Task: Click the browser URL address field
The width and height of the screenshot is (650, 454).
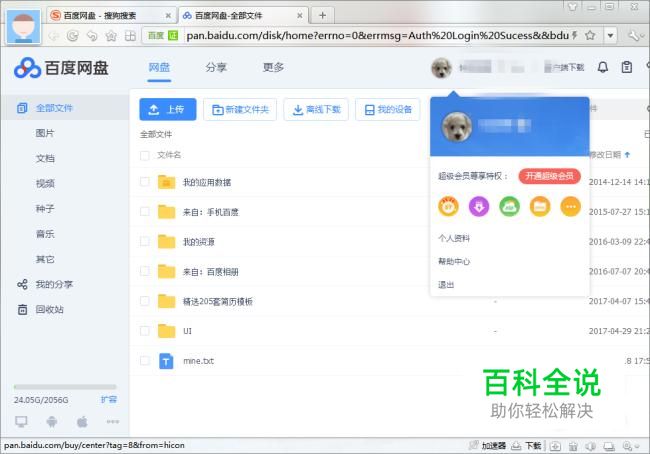Action: point(377,36)
